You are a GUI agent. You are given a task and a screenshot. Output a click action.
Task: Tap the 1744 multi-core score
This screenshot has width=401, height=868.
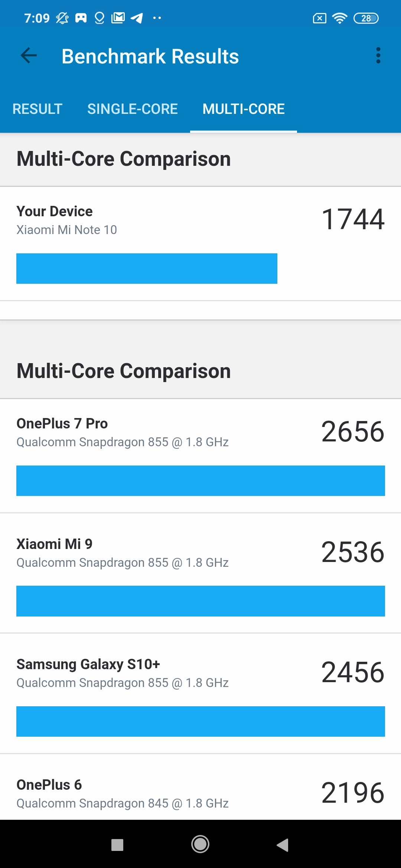353,219
